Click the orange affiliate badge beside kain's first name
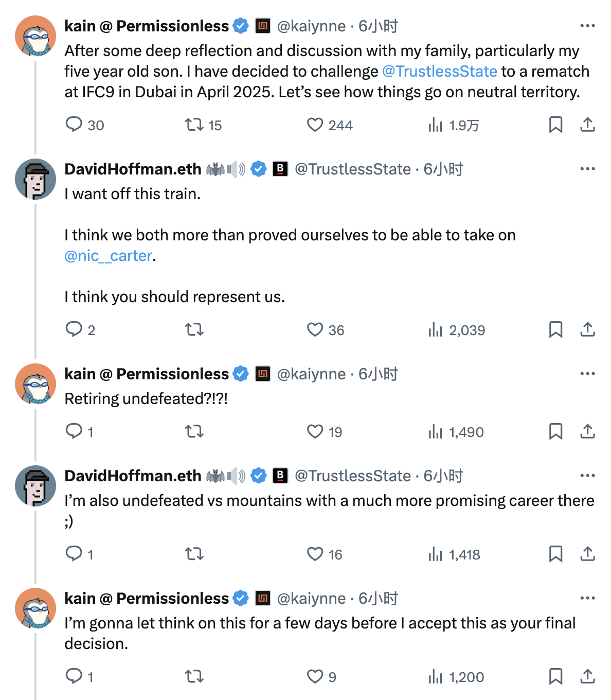 [x=263, y=26]
